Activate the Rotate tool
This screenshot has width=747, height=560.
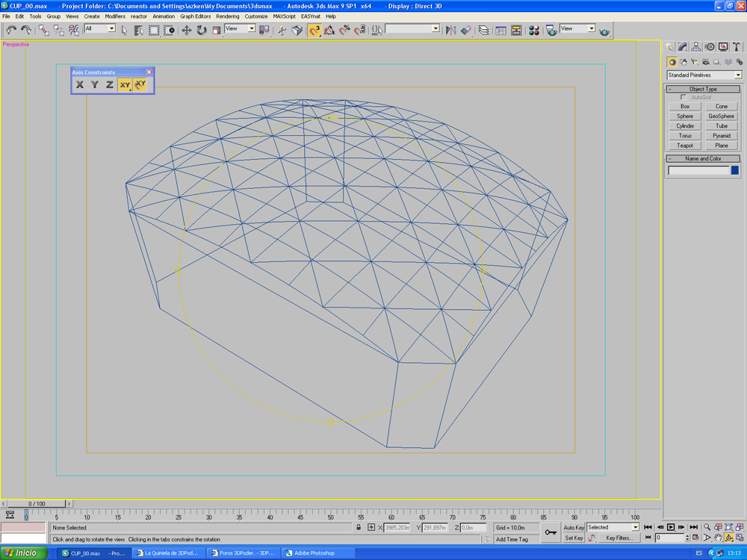click(202, 30)
